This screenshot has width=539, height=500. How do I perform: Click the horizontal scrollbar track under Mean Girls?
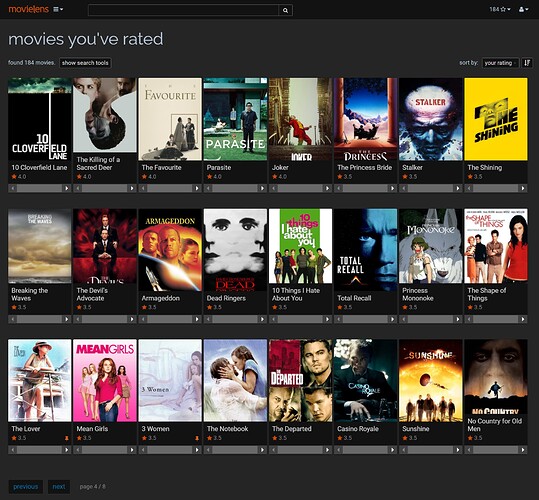[x=105, y=450]
